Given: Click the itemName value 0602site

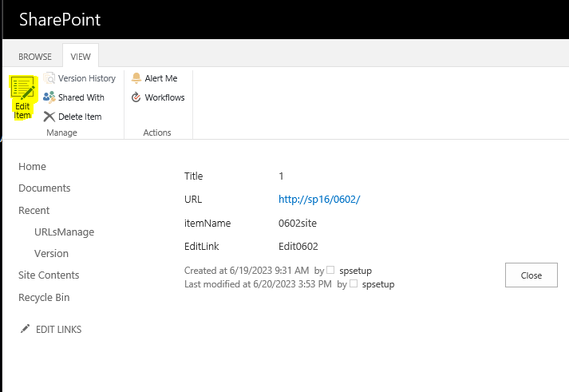Looking at the screenshot, I should 297,224.
